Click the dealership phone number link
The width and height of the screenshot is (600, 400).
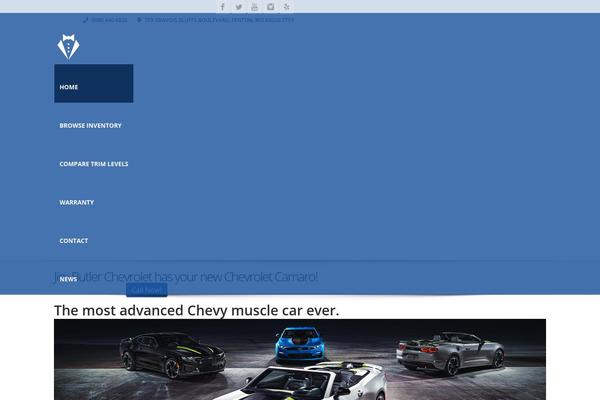pos(109,20)
